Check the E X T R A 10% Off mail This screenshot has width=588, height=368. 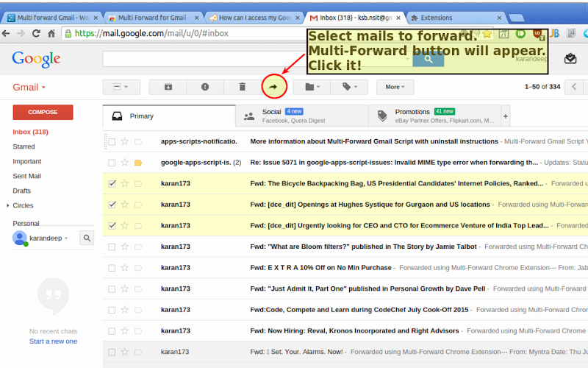point(112,268)
